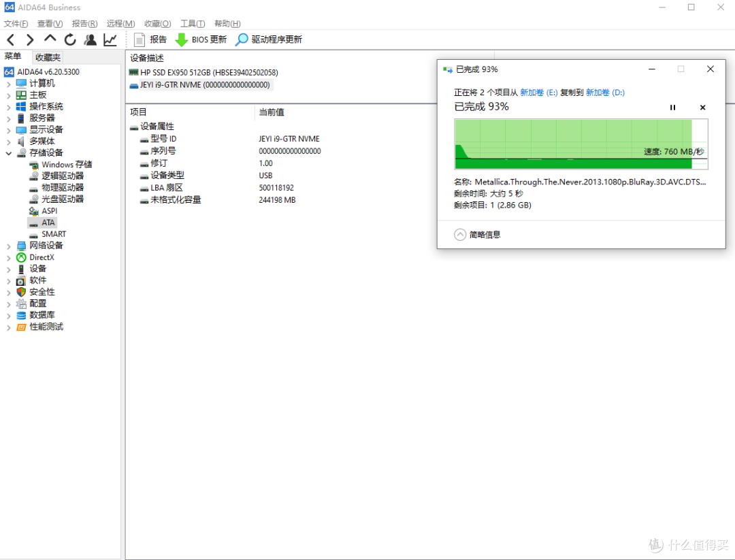Expand the 计算机 tree node

[8, 84]
